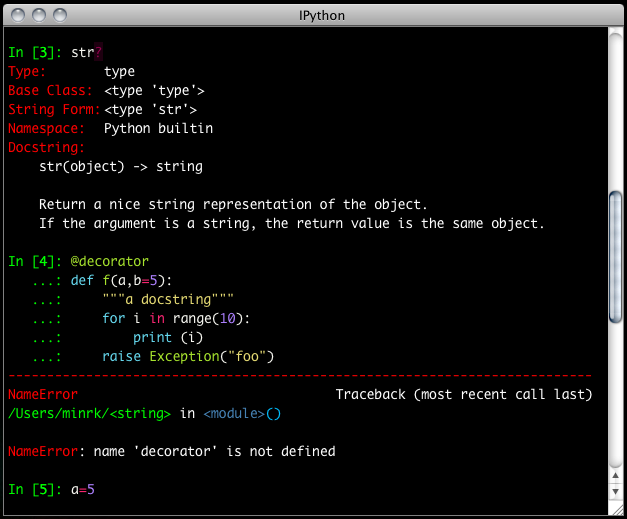Click the 'str(object) -> string' signature line
The height and width of the screenshot is (519, 627).
pyautogui.click(x=120, y=167)
